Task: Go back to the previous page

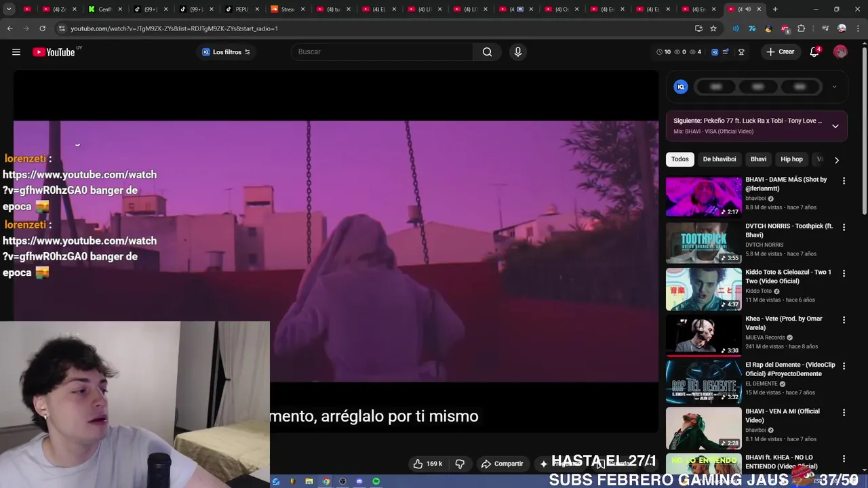Action: pos(9,28)
